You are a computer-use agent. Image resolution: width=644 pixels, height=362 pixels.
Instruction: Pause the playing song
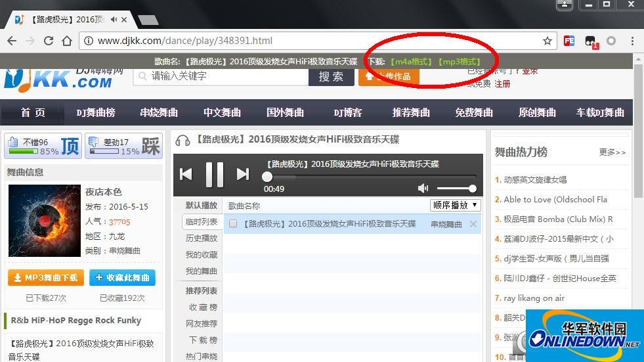click(x=215, y=174)
